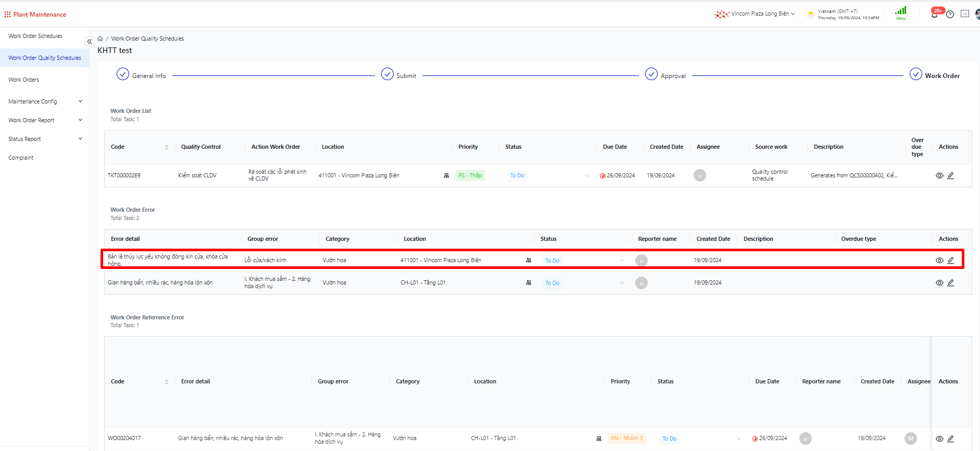Viewport: 980px width, 451px height.
Task: Click the home breadcrumb icon
Action: coord(100,38)
